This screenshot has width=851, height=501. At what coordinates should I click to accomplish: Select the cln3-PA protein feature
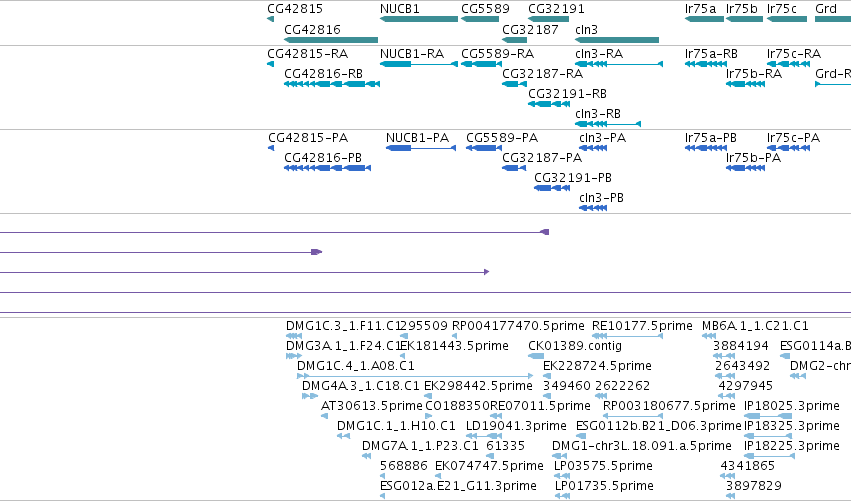[x=593, y=148]
